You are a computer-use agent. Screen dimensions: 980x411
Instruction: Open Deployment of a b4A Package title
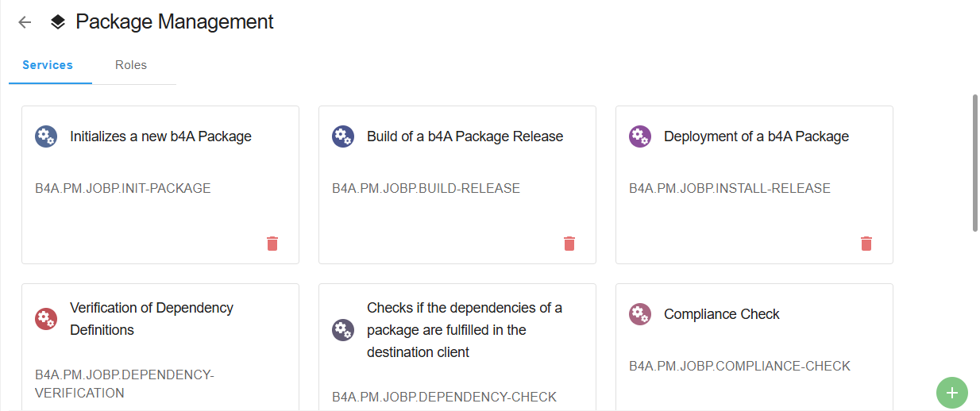point(756,136)
